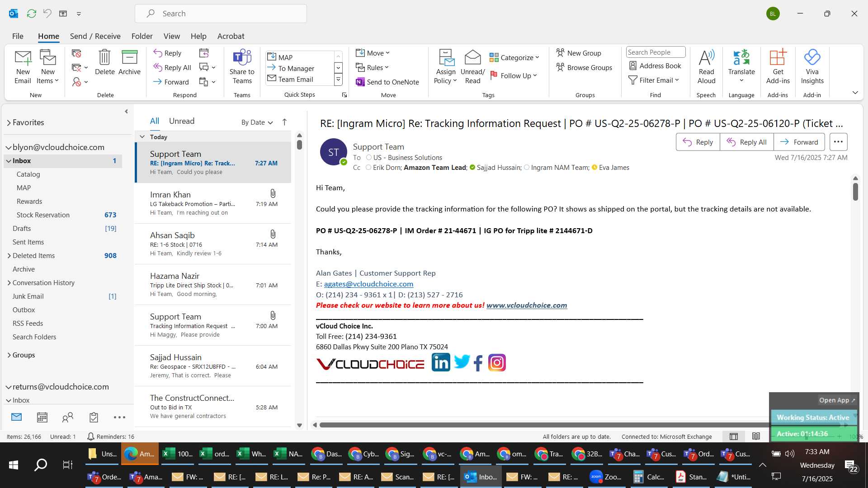The width and height of the screenshot is (868, 488).
Task: Click the Send/Receive All Folders sync icon
Action: [x=31, y=14]
